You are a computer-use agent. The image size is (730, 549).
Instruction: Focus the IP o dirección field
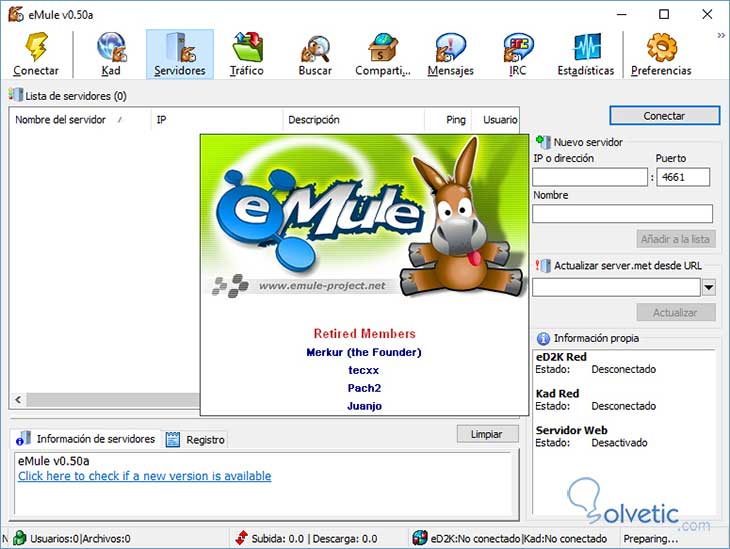pyautogui.click(x=590, y=177)
